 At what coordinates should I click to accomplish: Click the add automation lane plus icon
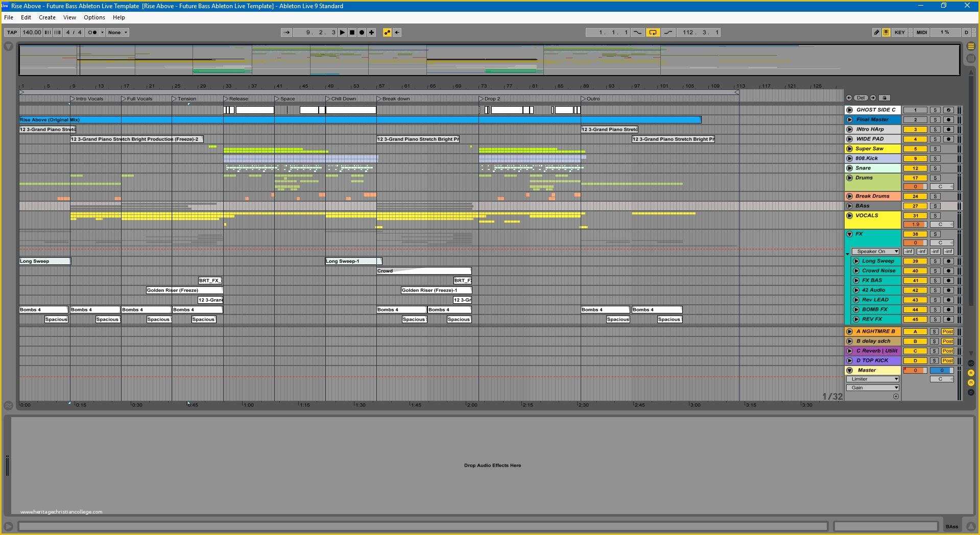pyautogui.click(x=896, y=396)
